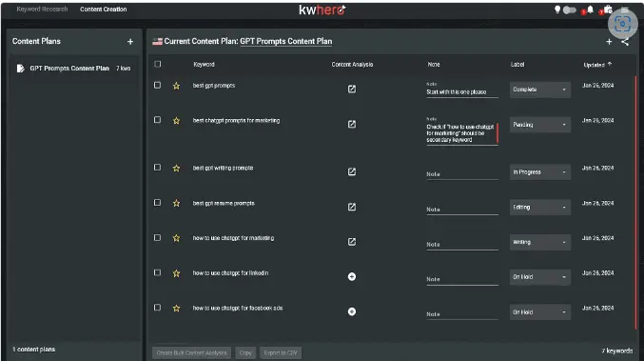The image size is (644, 361).
Task: Open the Complete label dropdown
Action: pos(539,90)
